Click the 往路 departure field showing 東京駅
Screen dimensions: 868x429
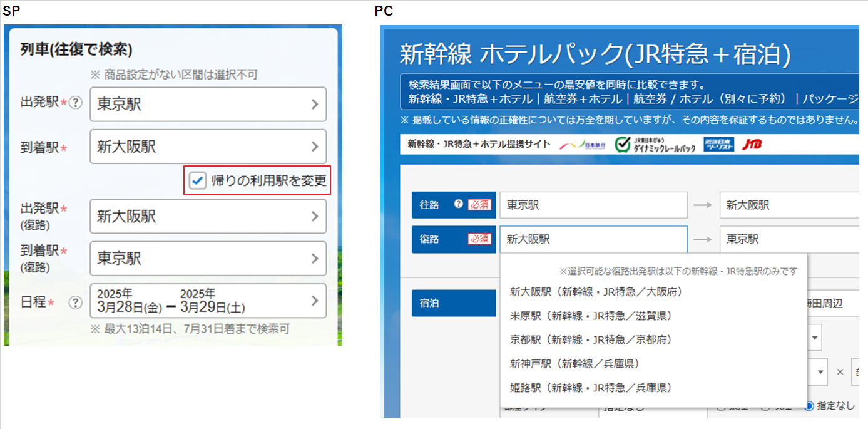coord(593,205)
